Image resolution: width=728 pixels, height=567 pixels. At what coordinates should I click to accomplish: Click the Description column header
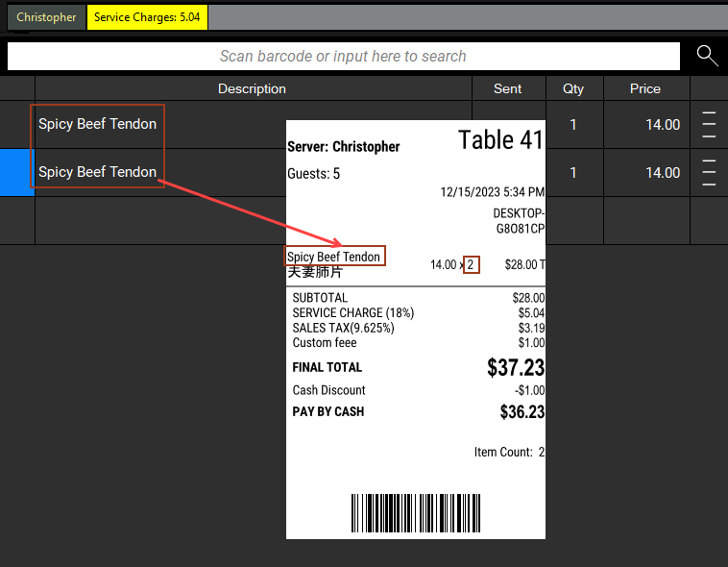[x=252, y=88]
